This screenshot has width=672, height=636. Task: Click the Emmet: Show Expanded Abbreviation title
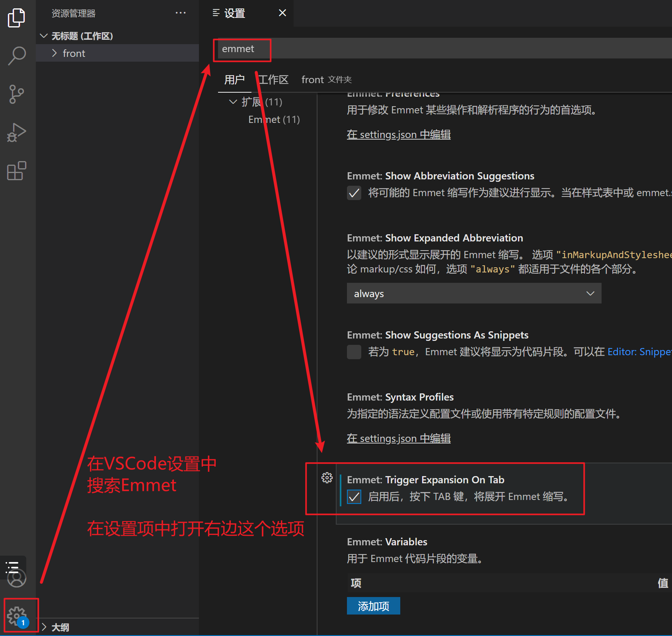[x=435, y=238]
